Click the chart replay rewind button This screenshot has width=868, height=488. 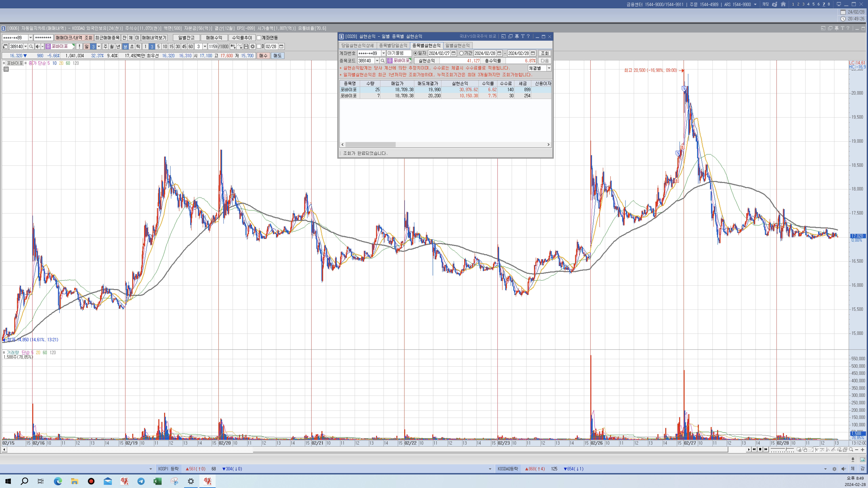click(x=754, y=450)
